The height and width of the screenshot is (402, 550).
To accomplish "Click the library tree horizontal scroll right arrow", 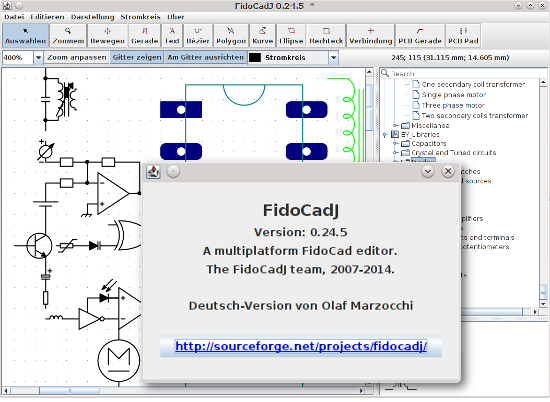I will (535, 311).
